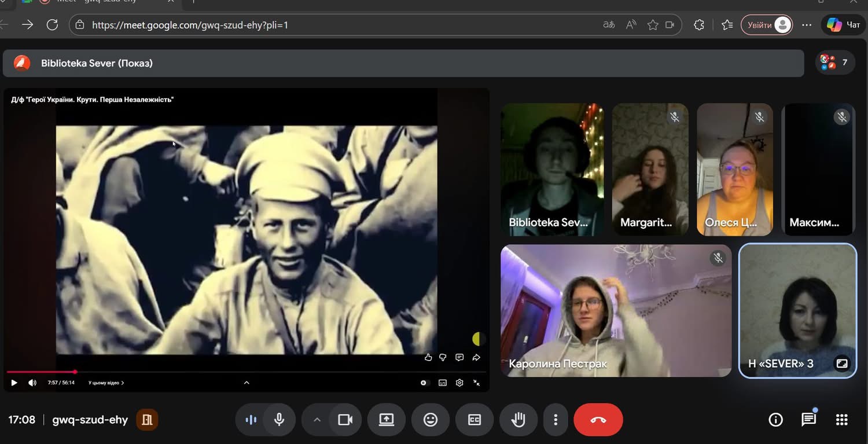Select Каролина Пестрак's video tile
This screenshot has height=444, width=868.
(x=616, y=311)
